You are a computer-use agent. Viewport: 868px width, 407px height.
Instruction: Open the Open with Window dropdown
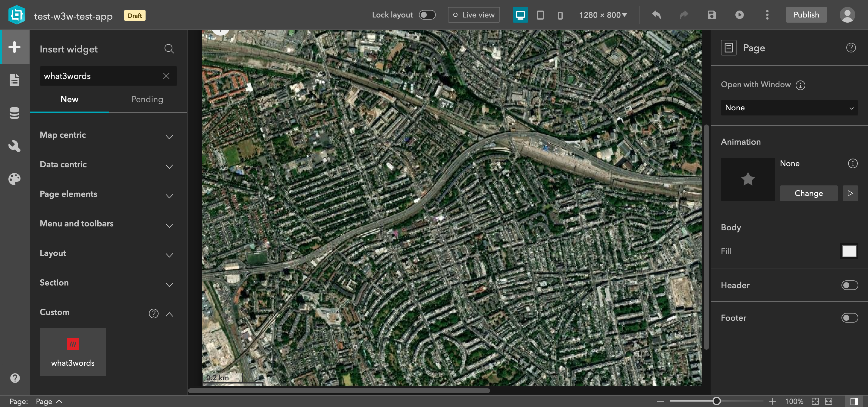point(789,108)
